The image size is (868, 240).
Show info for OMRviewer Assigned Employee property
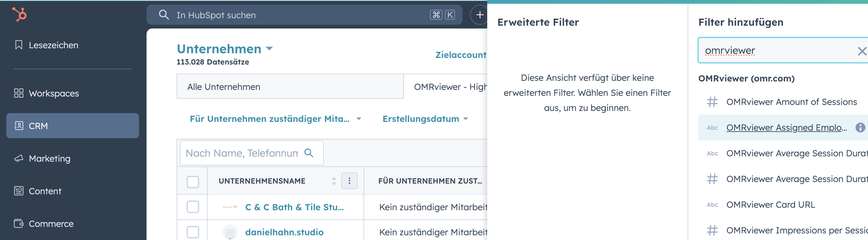[x=860, y=128]
